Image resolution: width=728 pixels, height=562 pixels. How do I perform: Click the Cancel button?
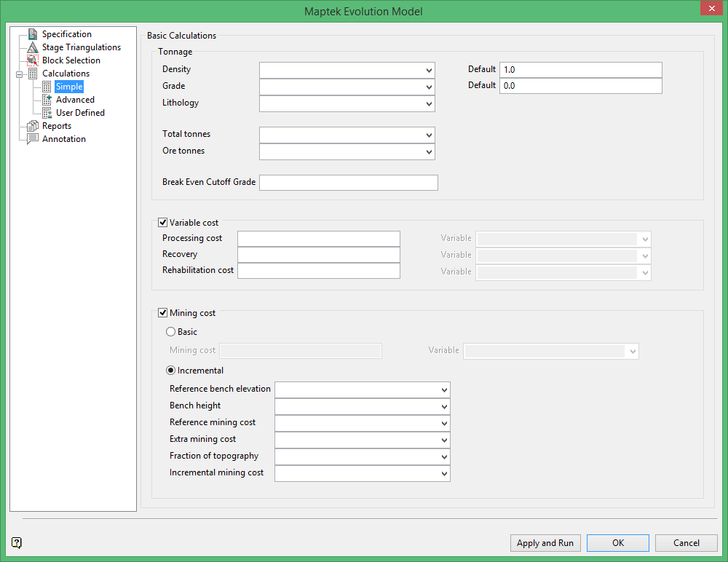(x=686, y=543)
